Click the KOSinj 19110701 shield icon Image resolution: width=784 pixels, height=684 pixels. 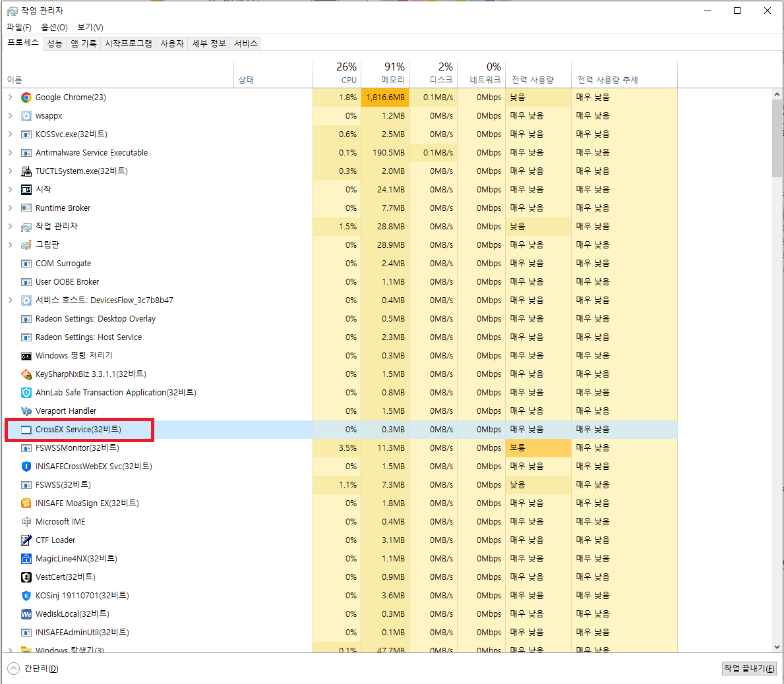click(x=26, y=596)
